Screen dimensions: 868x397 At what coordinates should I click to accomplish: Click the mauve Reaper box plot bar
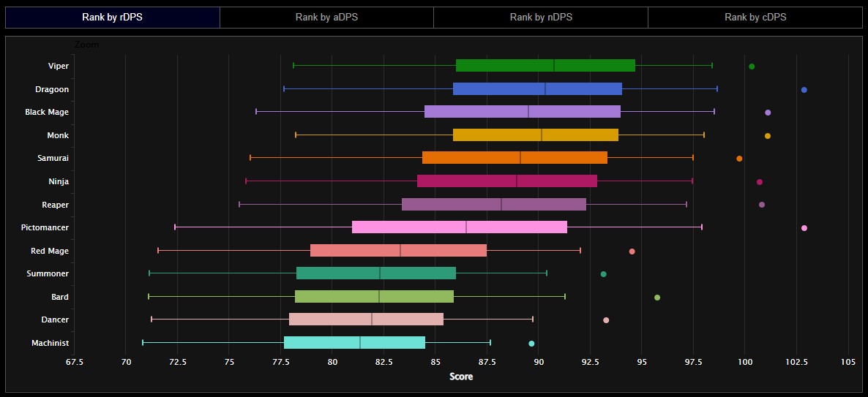[x=494, y=204]
